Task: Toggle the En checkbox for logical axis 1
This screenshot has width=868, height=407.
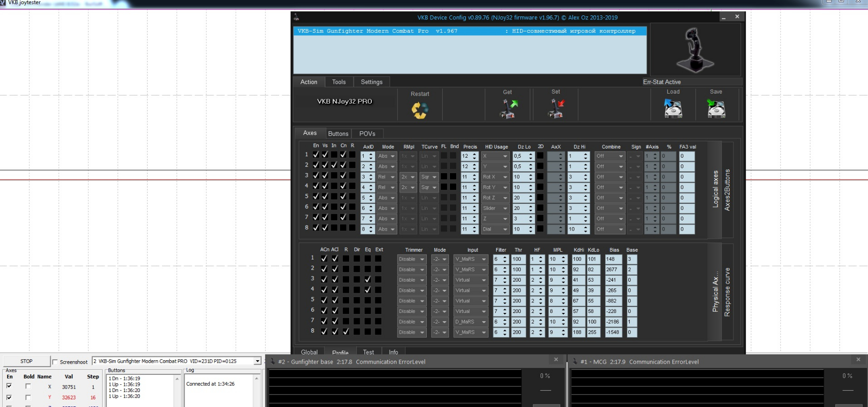Action: click(316, 155)
